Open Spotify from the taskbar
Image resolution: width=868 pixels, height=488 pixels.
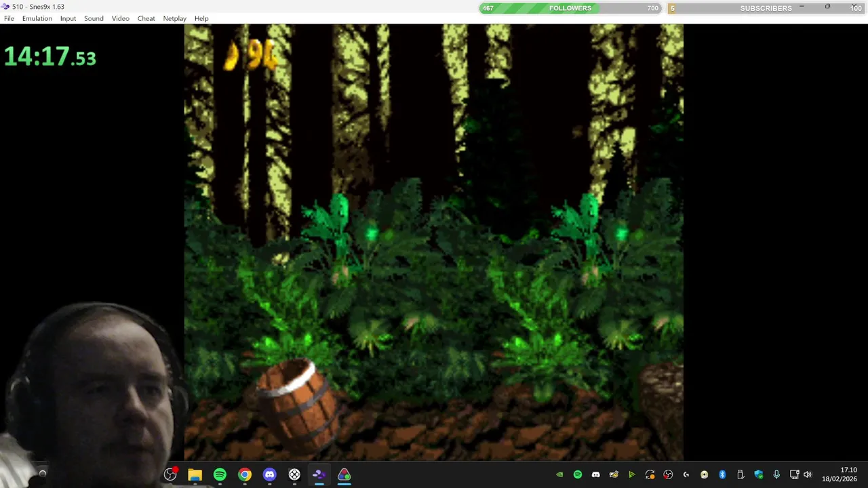click(x=220, y=474)
